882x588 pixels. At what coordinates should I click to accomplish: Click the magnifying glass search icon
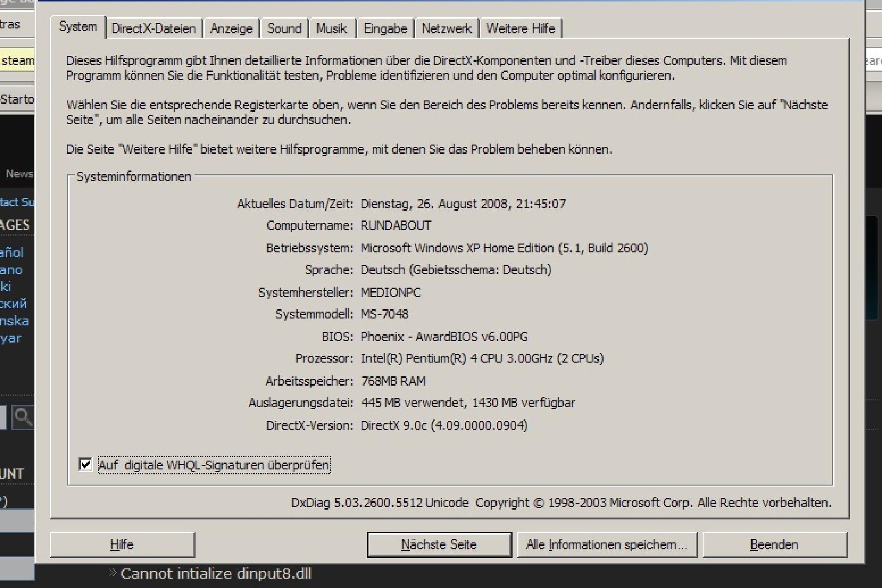point(23,417)
